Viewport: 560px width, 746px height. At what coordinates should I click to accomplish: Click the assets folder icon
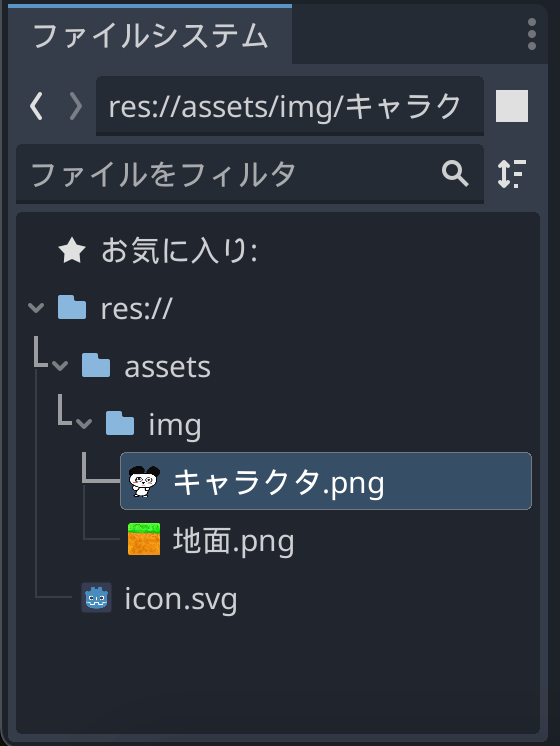[x=96, y=365]
